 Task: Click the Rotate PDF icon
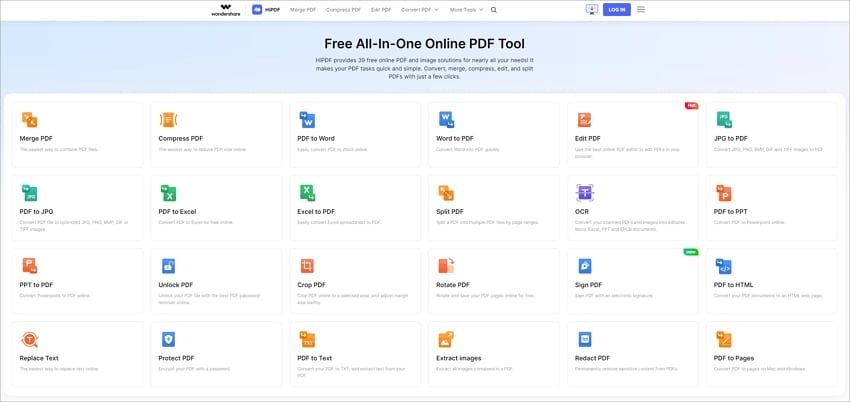coord(446,266)
